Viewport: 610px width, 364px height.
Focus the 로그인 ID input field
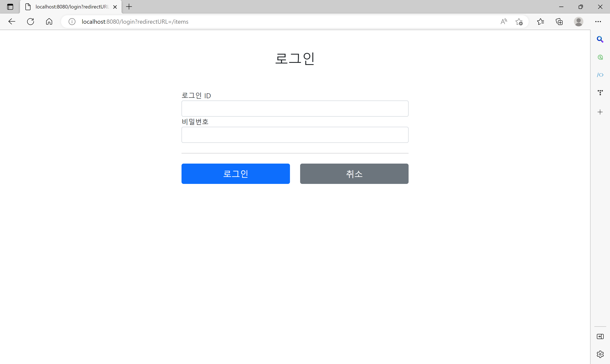[x=295, y=108]
